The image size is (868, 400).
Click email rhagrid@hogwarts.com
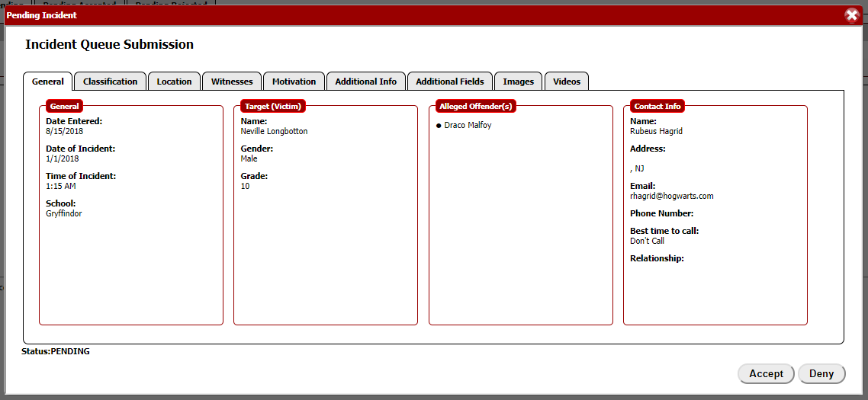pos(672,196)
